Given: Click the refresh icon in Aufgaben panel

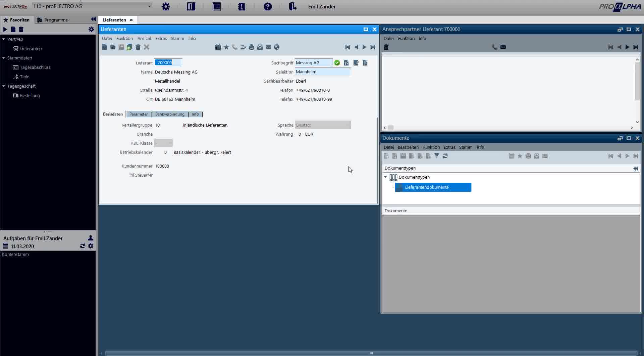Looking at the screenshot, I should [x=83, y=246].
